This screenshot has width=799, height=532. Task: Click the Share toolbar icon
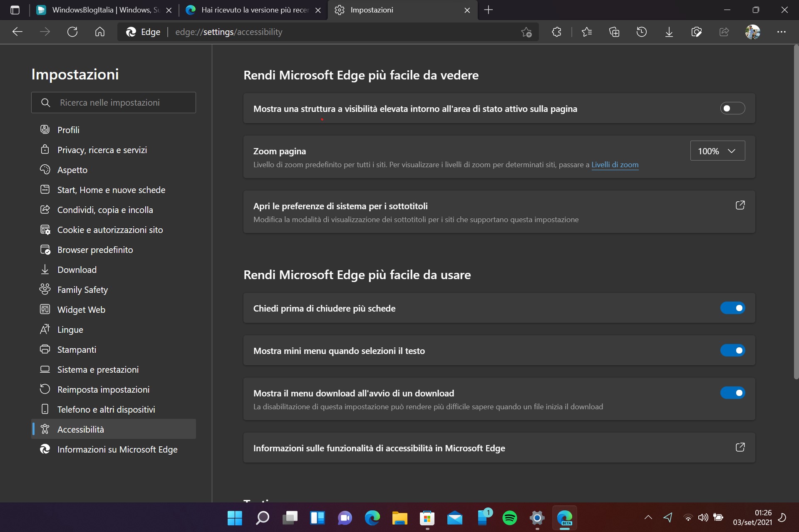point(724,32)
